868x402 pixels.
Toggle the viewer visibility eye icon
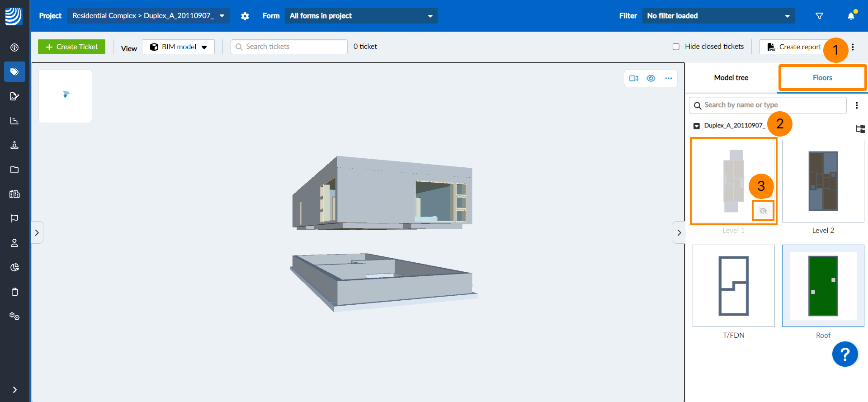(651, 78)
